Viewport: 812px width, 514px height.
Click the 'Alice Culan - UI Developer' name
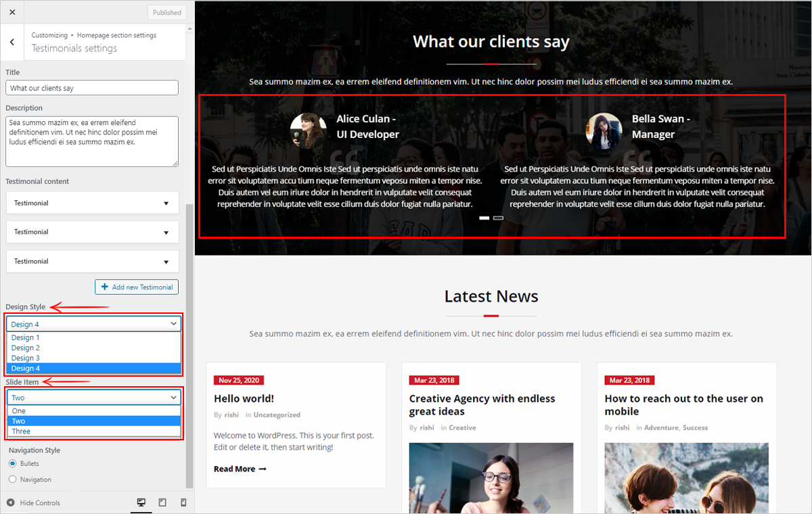tap(368, 126)
